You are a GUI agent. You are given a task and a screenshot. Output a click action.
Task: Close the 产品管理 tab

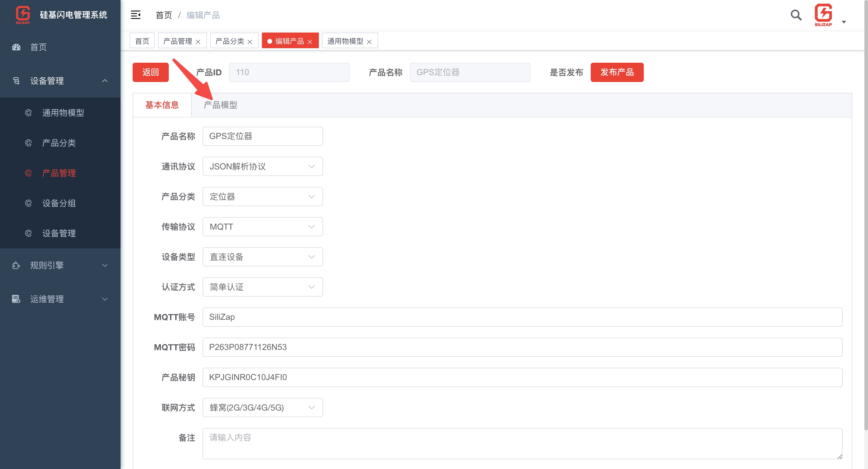coord(199,41)
